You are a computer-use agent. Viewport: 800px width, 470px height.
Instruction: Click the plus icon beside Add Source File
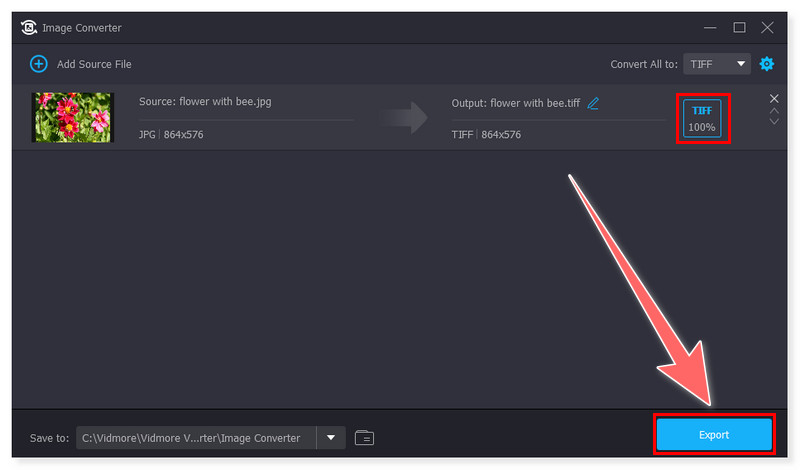pos(39,64)
